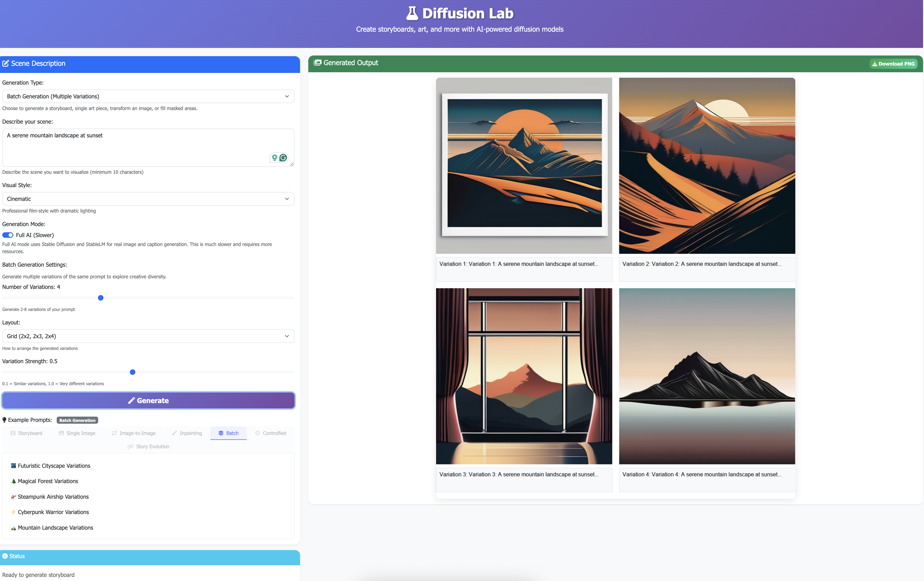Click the Variation Strength slider handle

coord(133,372)
